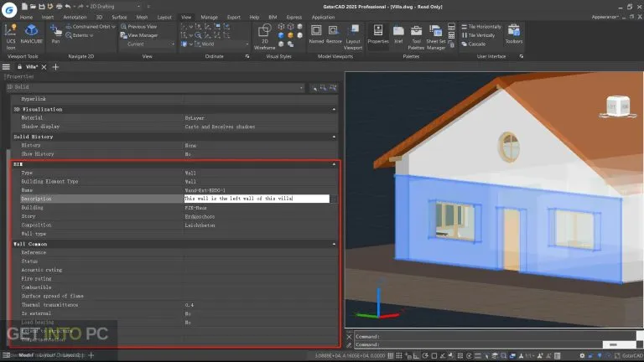Toggle ortho mode in status bar

(x=417, y=356)
